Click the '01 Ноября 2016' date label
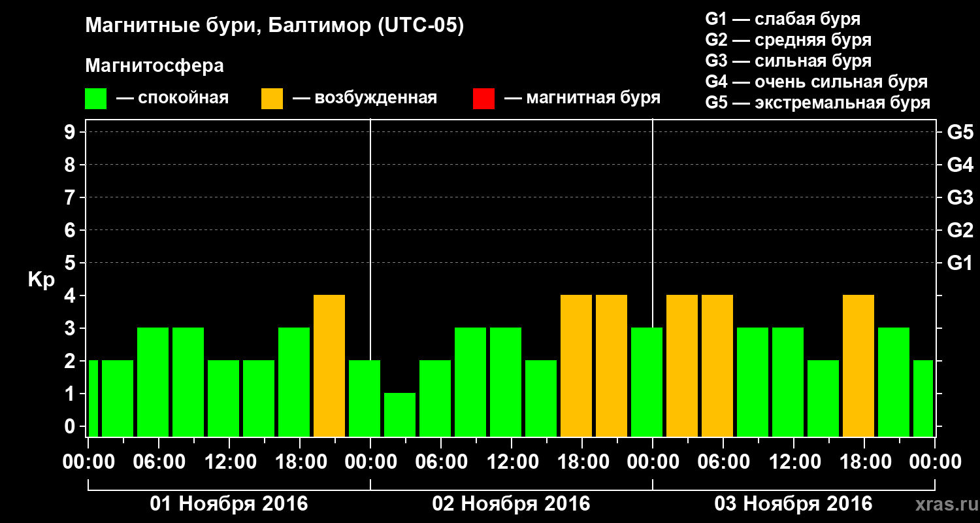This screenshot has height=523, width=980. 229,504
